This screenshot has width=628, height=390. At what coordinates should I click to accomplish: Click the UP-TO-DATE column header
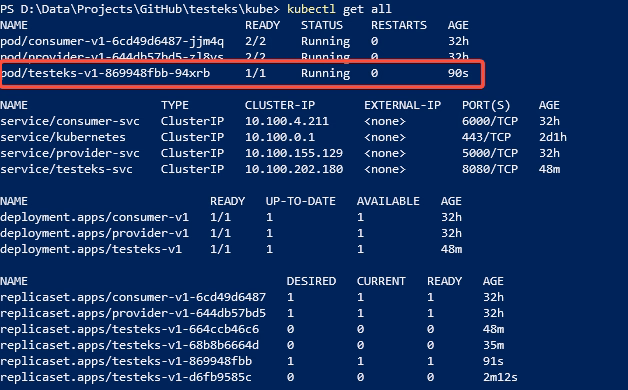point(301,201)
